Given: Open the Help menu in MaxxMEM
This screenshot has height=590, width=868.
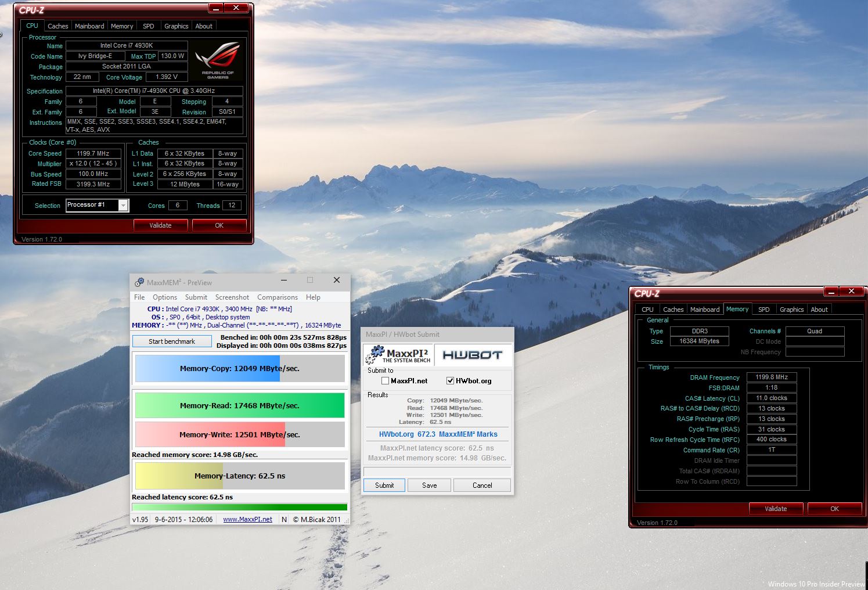Looking at the screenshot, I should click(313, 297).
